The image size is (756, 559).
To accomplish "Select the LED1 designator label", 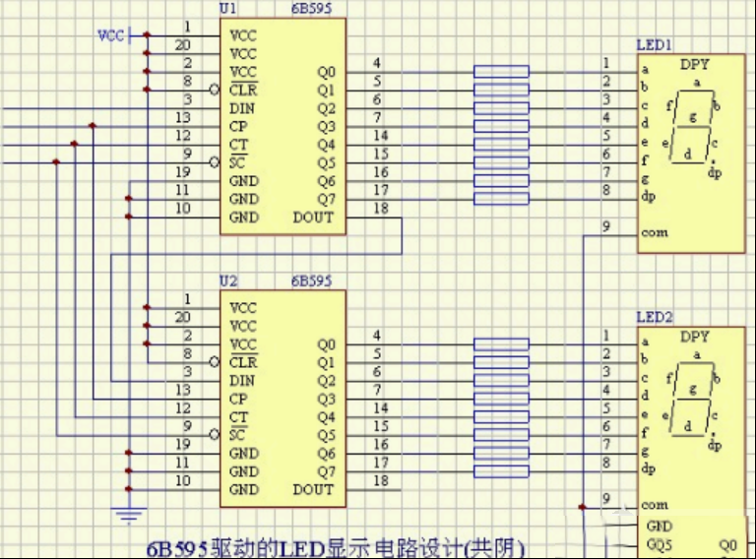I will (x=655, y=45).
